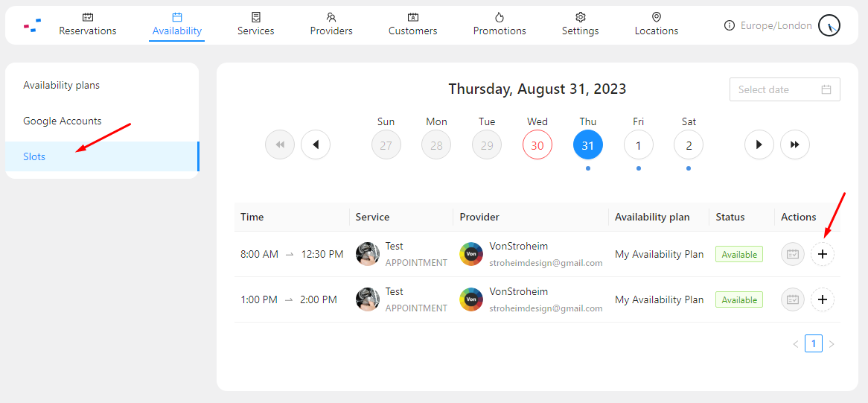This screenshot has height=403, width=868.
Task: Open the Settings tab
Action: point(580,25)
